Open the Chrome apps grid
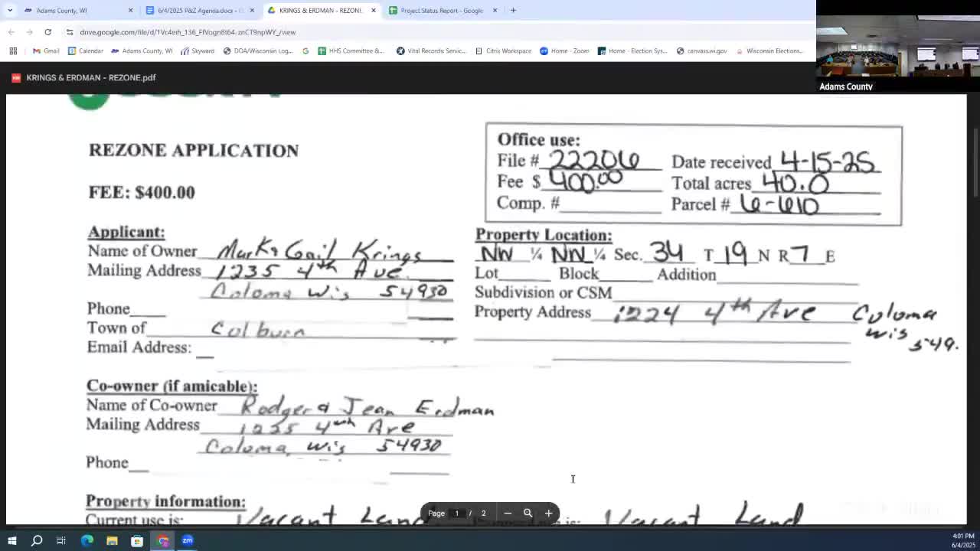980x551 pixels. coord(13,51)
